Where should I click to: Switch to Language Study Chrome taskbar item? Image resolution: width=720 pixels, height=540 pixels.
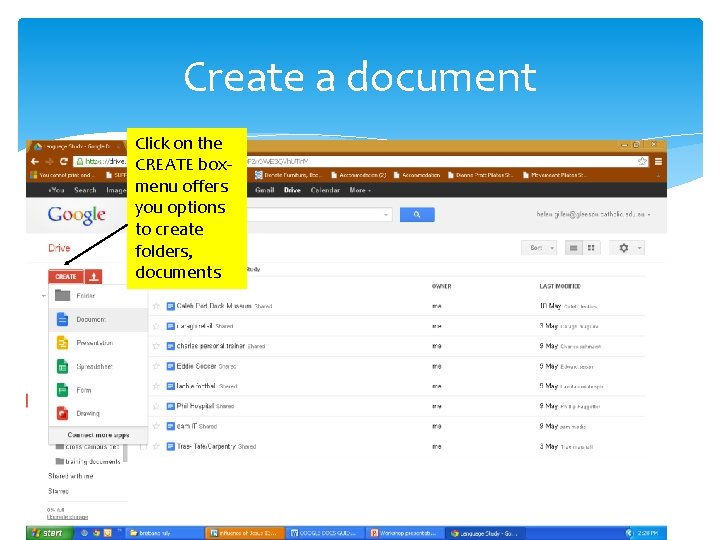[485, 533]
